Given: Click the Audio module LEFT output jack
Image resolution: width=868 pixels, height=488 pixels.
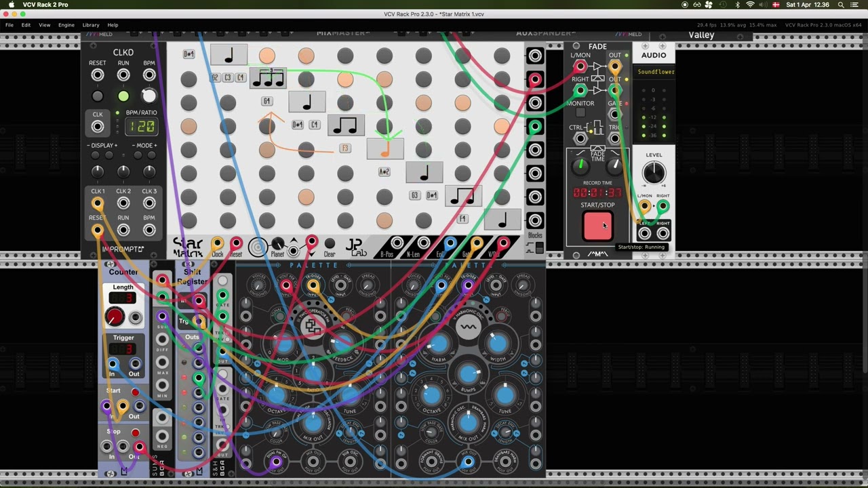Looking at the screenshot, I should click(644, 234).
